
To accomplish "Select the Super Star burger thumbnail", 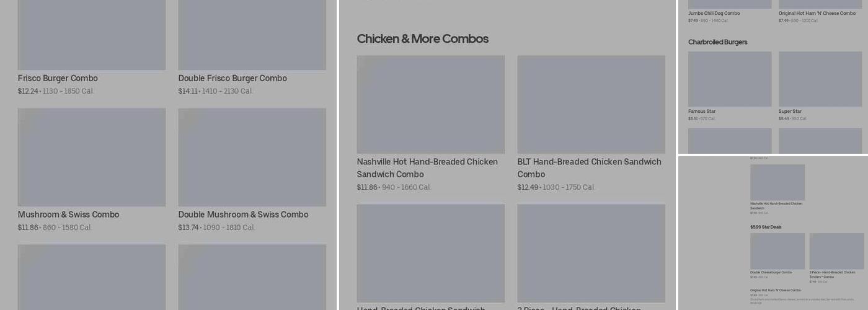I will 820,79.
